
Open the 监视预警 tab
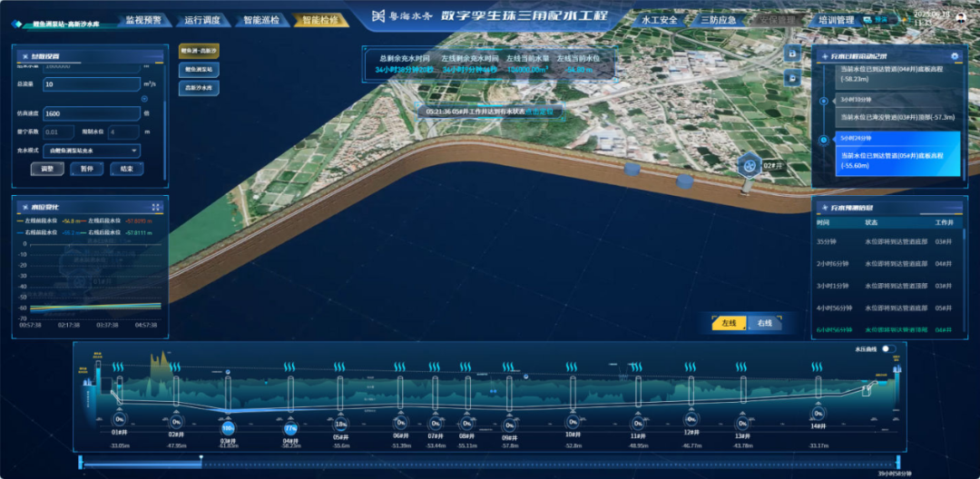pos(142,19)
